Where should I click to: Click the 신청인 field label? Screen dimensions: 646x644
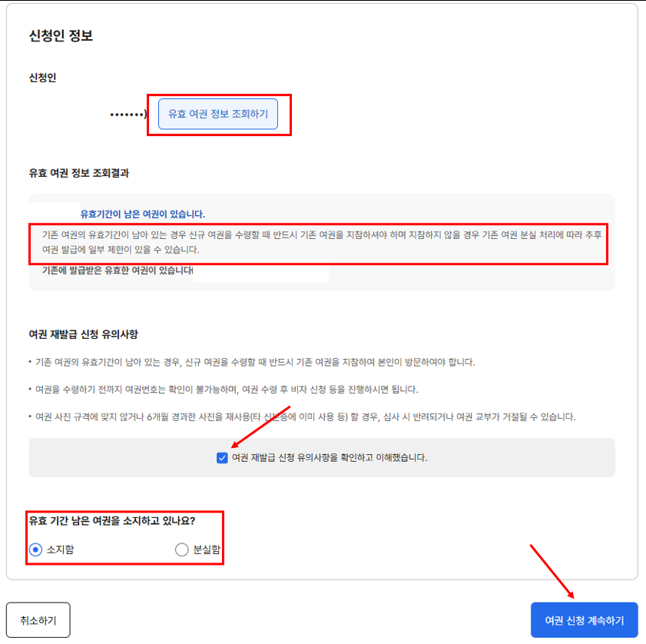pos(42,78)
